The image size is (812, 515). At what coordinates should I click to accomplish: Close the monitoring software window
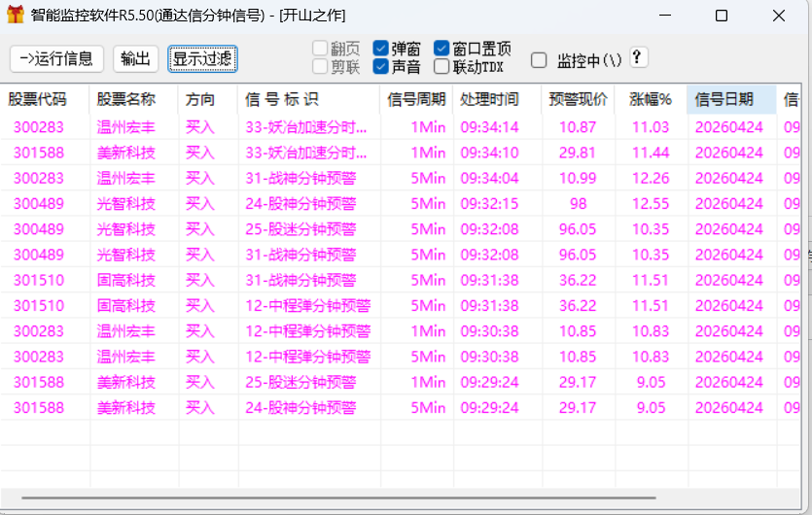778,16
